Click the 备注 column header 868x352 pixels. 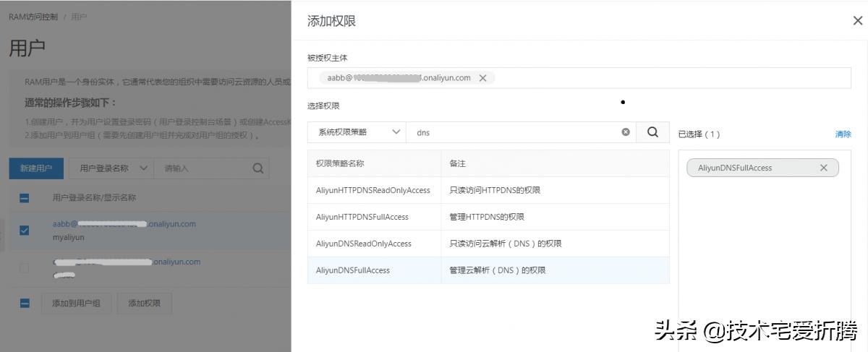click(457, 164)
